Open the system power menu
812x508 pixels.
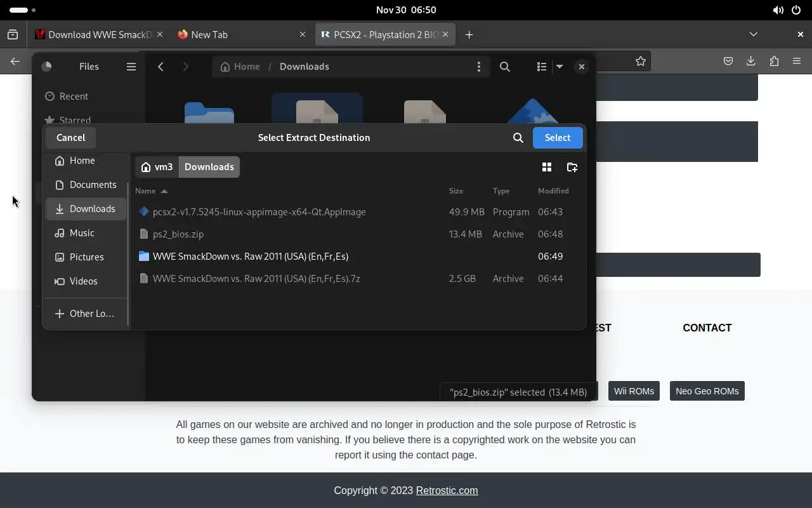click(x=796, y=10)
